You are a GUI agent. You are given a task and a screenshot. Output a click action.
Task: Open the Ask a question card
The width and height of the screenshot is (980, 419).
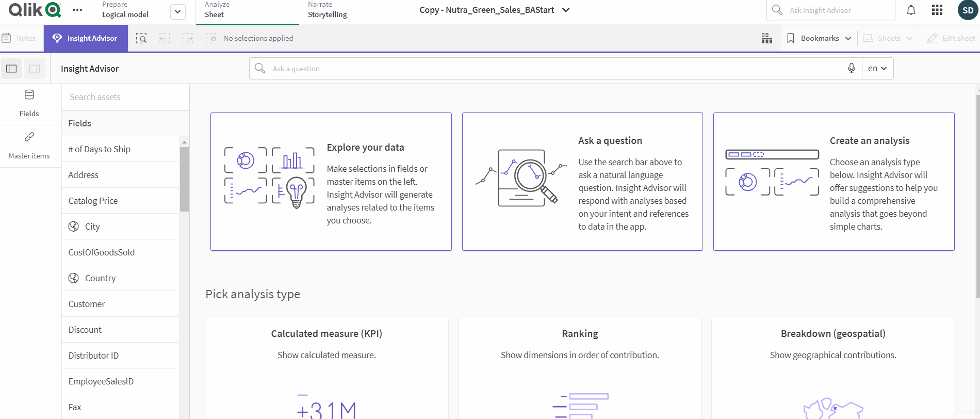[x=582, y=182]
